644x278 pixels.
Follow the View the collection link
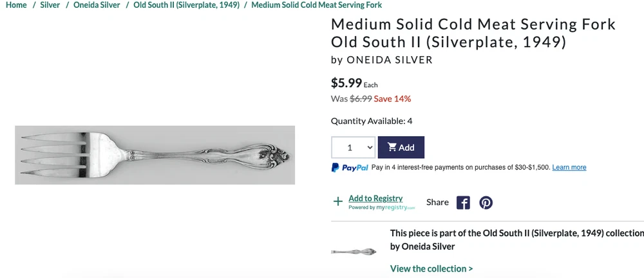tap(431, 268)
